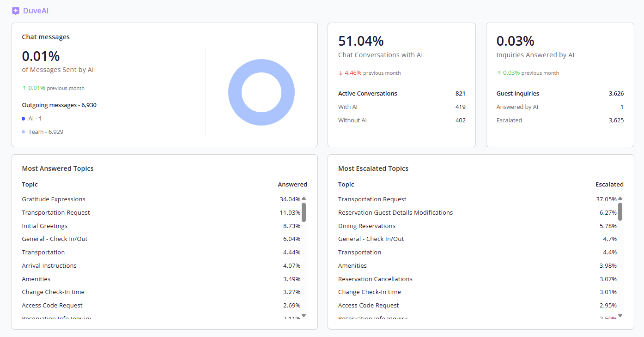The image size is (644, 337).
Task: Click the Most Escalated Topics scrollbar thumb
Action: point(620,211)
